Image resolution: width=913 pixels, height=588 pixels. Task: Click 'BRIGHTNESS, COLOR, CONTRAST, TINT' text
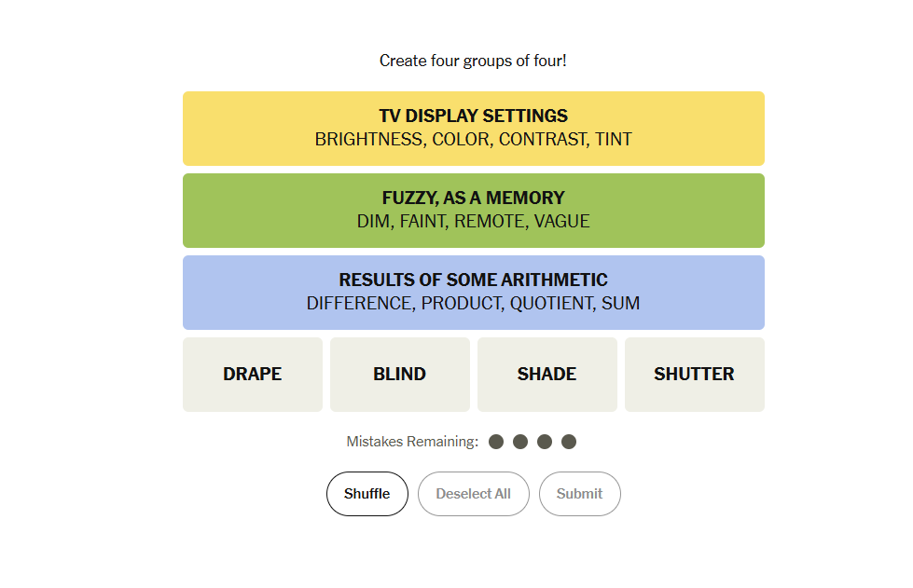[474, 140]
